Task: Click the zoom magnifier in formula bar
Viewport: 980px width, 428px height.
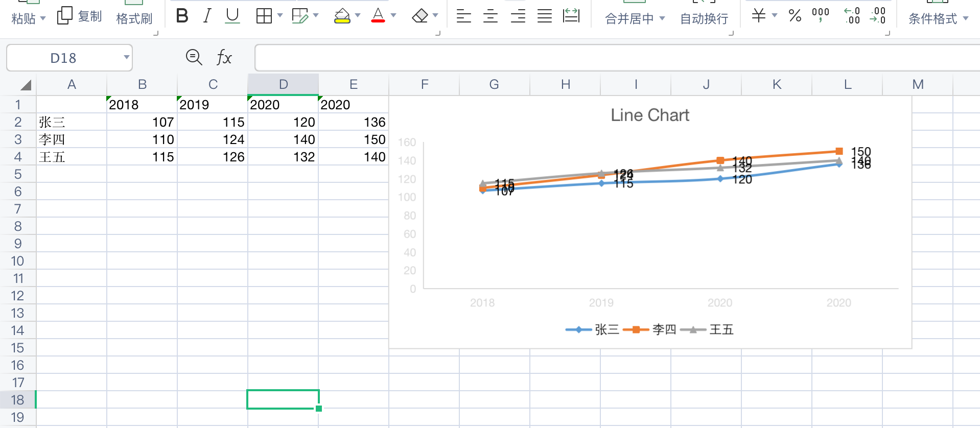Action: (194, 57)
